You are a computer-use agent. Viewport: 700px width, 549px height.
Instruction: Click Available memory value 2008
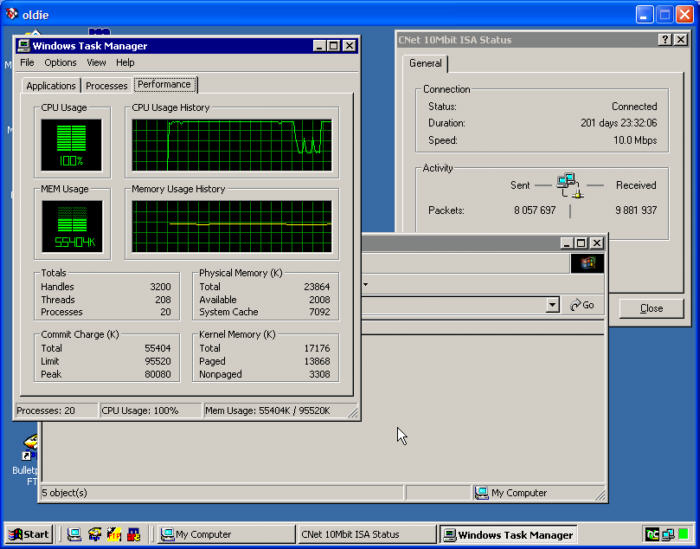point(320,299)
